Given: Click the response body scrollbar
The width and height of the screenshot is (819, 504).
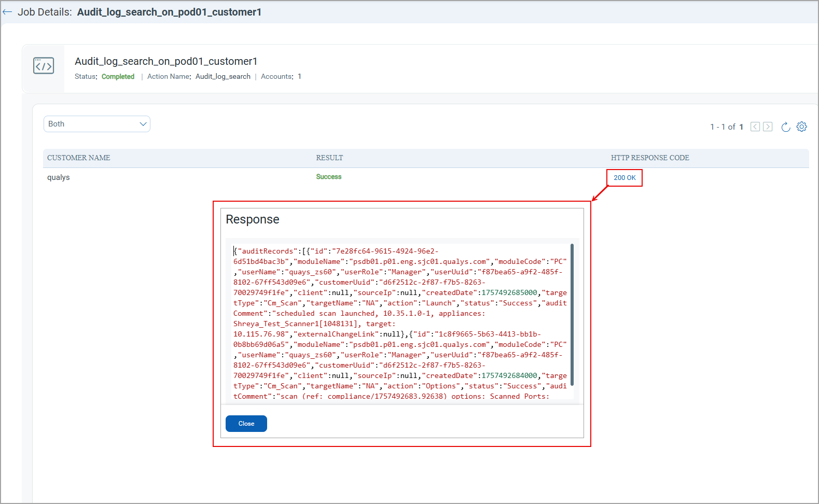Looking at the screenshot, I should pyautogui.click(x=572, y=315).
